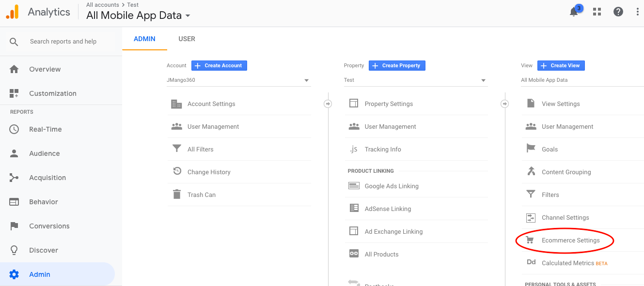This screenshot has width=644, height=286.
Task: Switch to the USER tab
Action: click(x=187, y=39)
